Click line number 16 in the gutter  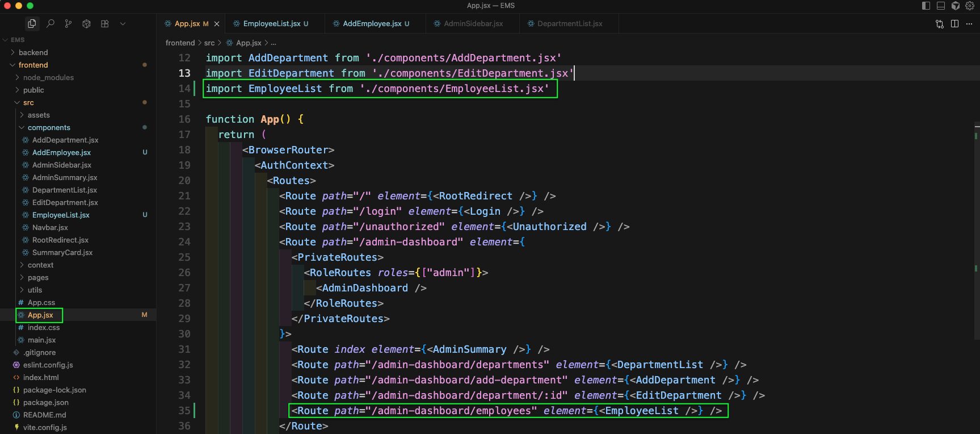184,119
